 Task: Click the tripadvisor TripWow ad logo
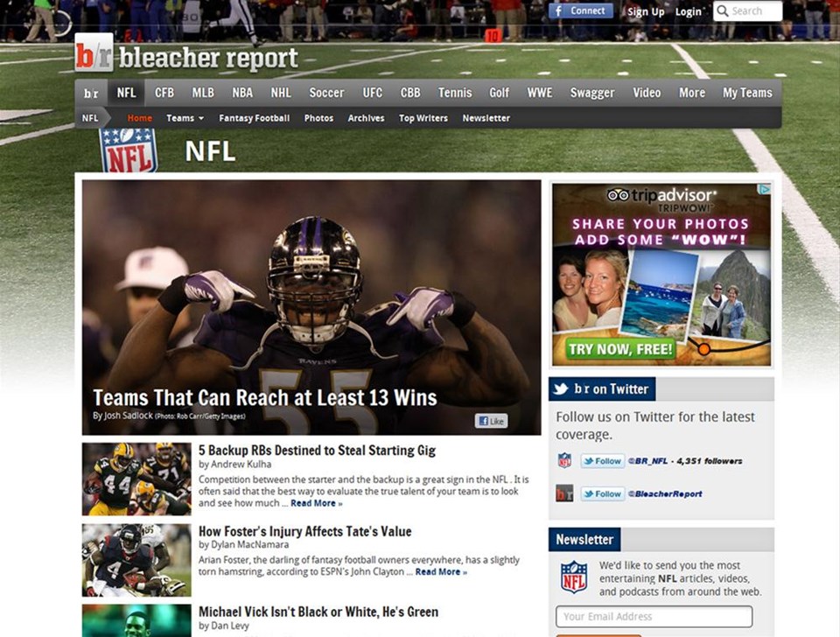click(661, 199)
